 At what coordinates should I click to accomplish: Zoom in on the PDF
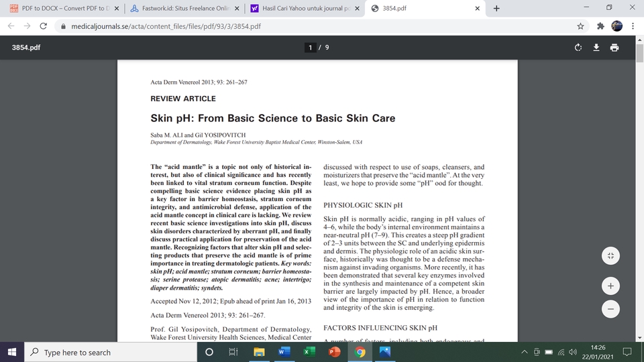(610, 286)
